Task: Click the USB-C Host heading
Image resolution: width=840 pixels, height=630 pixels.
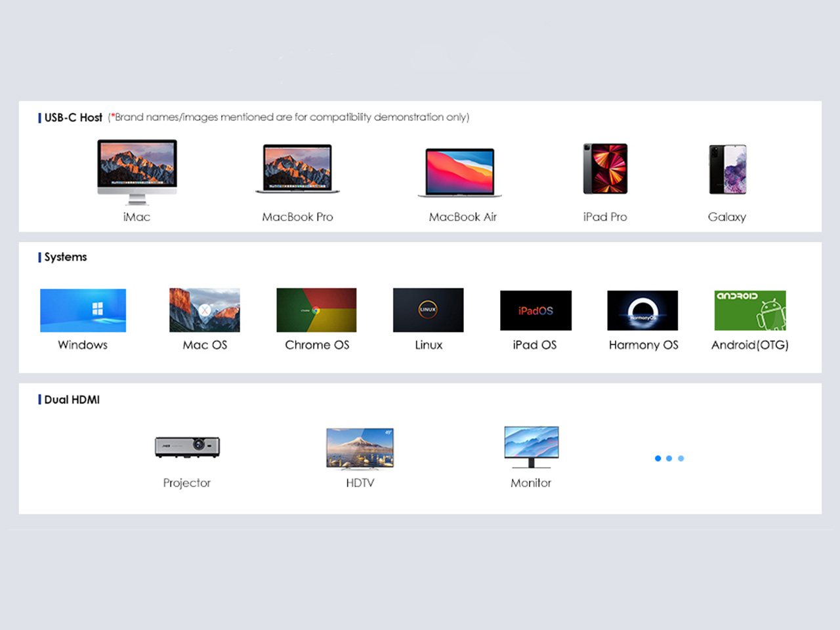Action: [73, 117]
